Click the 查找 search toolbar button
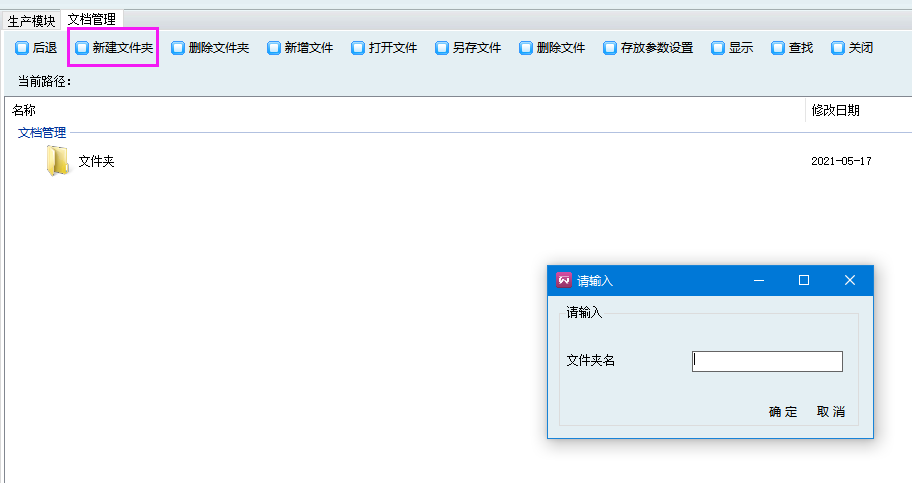Screen dimensions: 912x483 (x=792, y=47)
